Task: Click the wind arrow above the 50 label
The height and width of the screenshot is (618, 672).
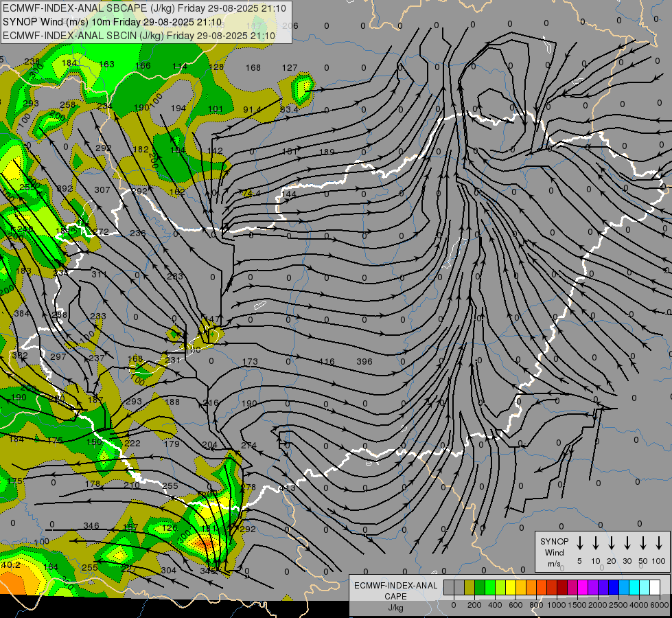Action: click(643, 543)
